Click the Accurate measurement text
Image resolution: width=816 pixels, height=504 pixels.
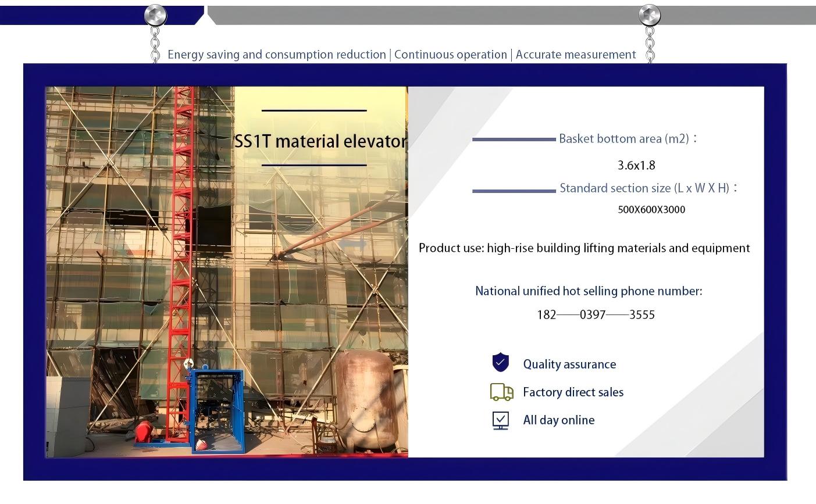pos(575,55)
